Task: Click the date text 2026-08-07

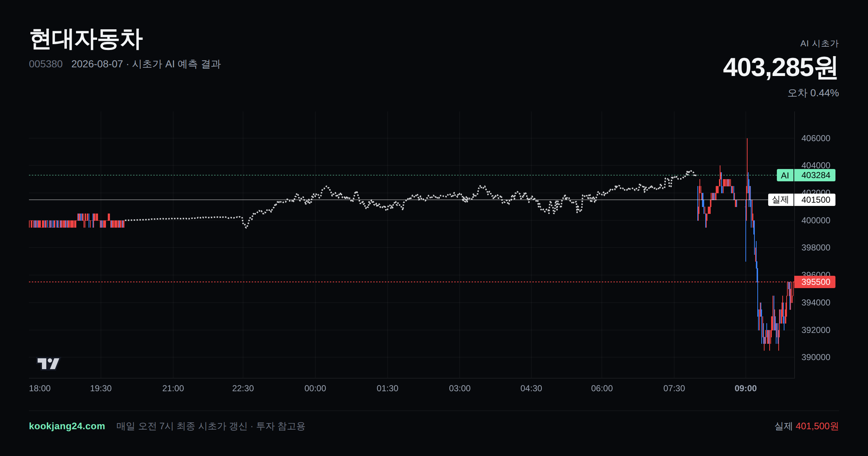Action: [x=97, y=64]
